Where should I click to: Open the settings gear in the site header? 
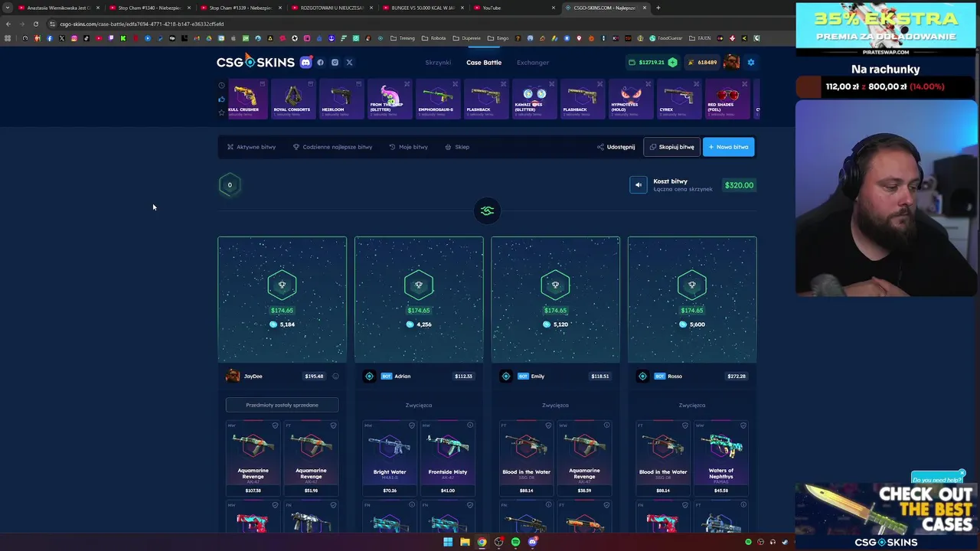751,63
